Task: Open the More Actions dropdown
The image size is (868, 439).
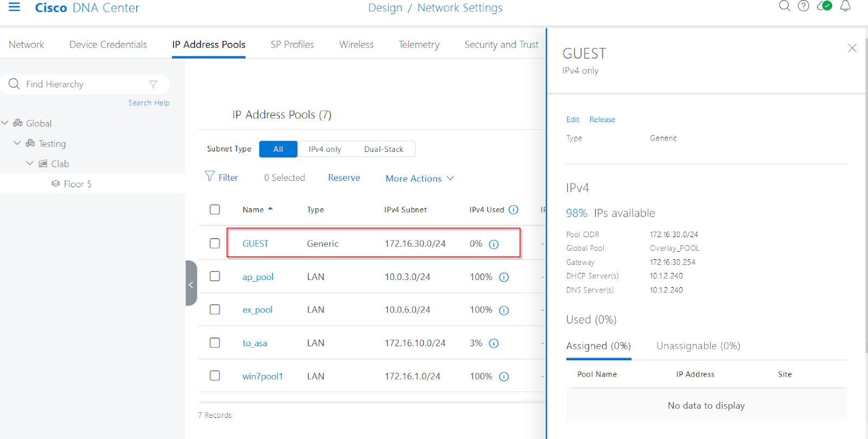Action: point(420,179)
